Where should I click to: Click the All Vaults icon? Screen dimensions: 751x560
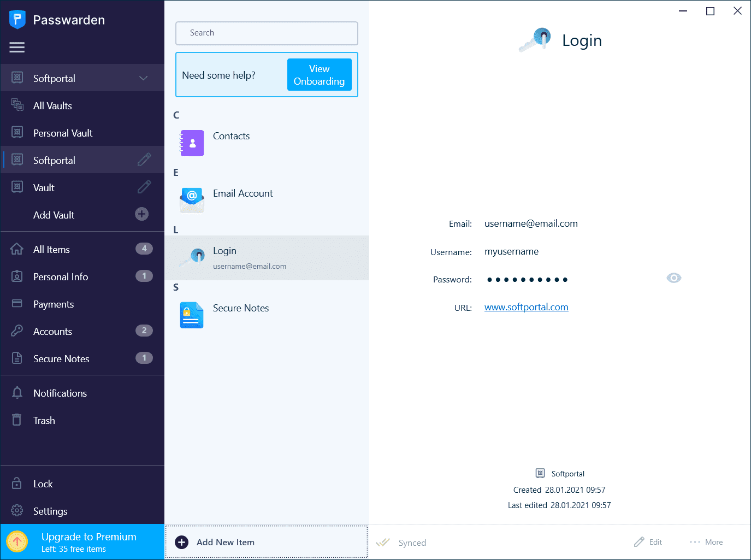(17, 105)
